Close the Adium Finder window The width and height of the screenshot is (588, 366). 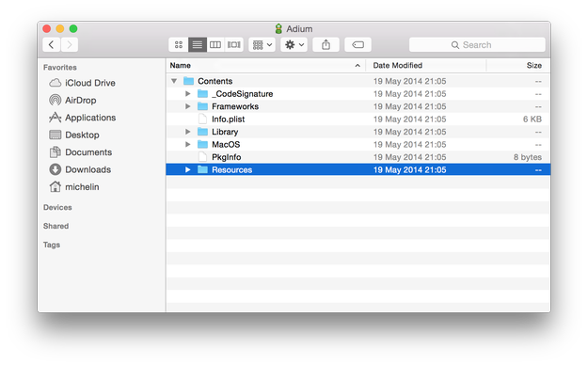[46, 28]
